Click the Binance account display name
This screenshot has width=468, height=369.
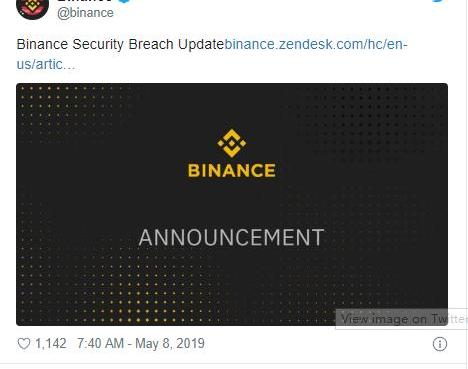[x=85, y=1]
